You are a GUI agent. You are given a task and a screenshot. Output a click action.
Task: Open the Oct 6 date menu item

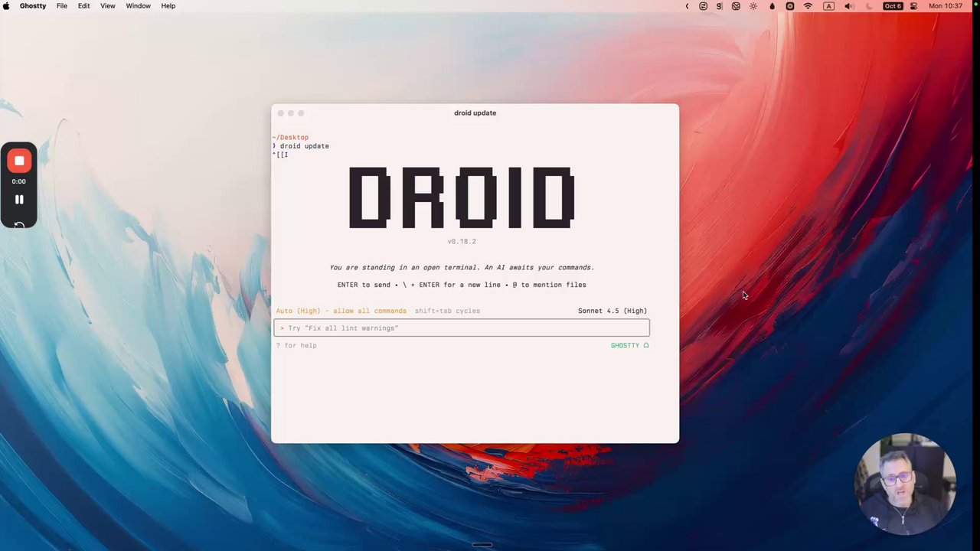click(893, 6)
